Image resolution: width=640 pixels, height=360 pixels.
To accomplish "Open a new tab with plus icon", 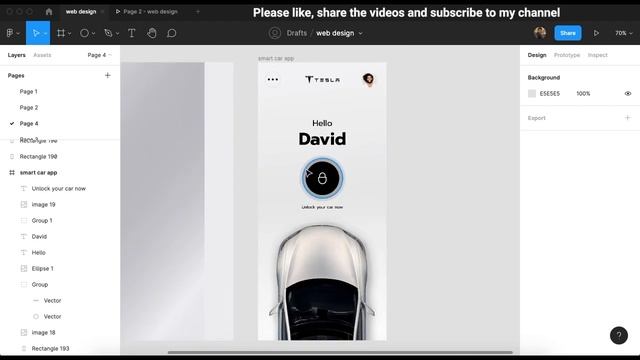I will tap(198, 11).
